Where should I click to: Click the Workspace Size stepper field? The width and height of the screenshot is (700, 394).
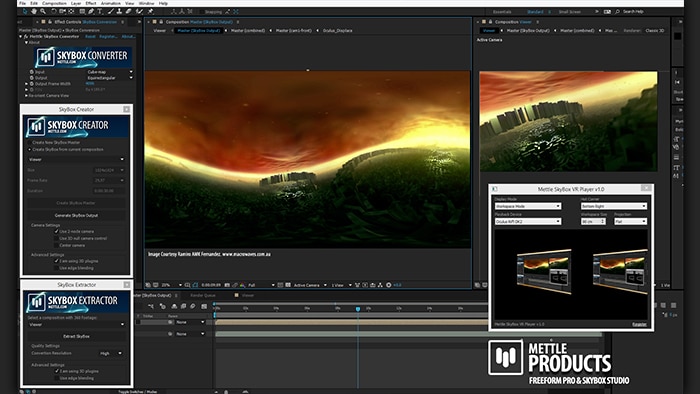coord(593,221)
